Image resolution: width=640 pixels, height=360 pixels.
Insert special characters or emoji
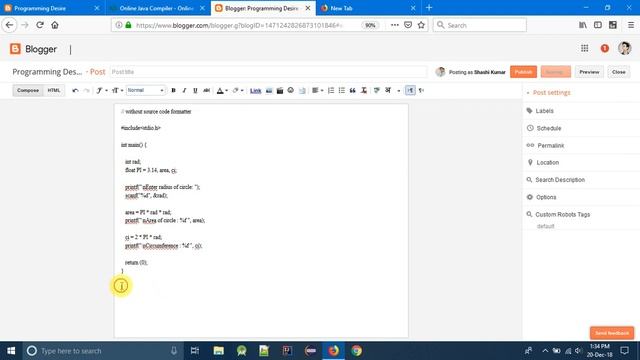(291, 91)
